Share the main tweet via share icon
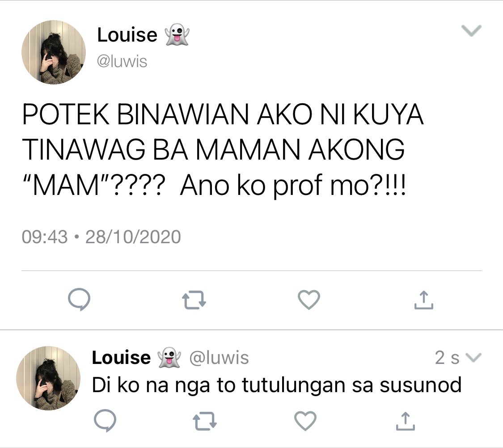 pos(423,300)
